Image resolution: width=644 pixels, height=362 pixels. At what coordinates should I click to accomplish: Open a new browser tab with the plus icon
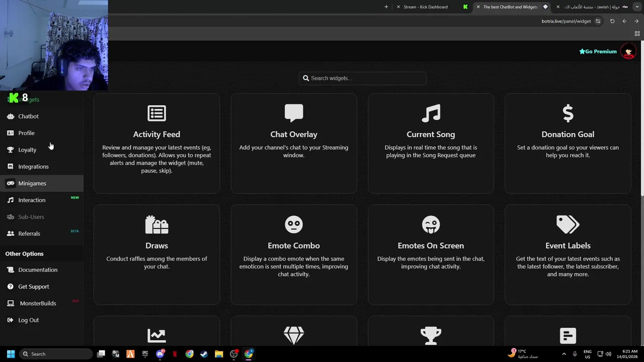[386, 7]
